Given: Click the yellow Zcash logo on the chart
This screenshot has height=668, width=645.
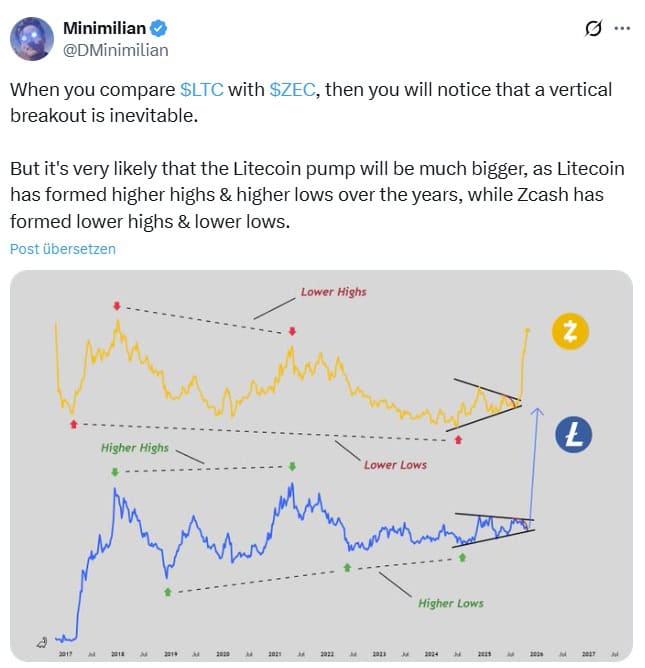Looking at the screenshot, I should 570,331.
